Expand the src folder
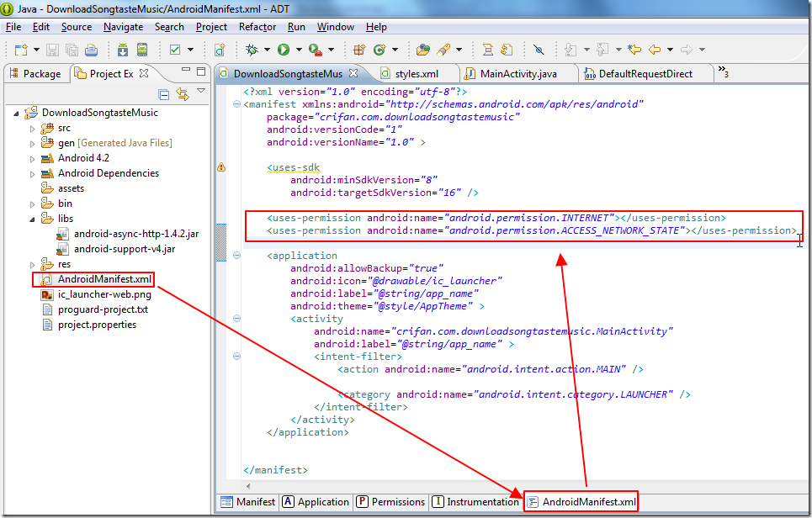812x518 pixels. pyautogui.click(x=32, y=129)
